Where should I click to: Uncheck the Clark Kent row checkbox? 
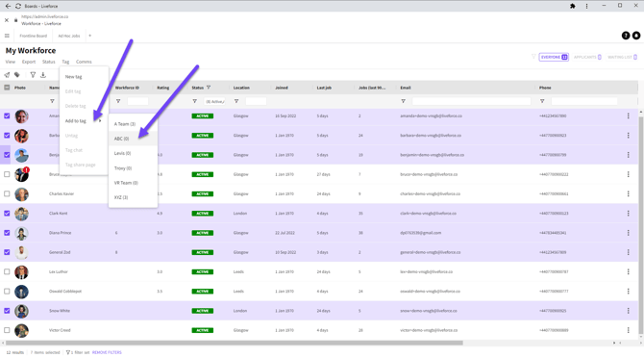coord(7,214)
